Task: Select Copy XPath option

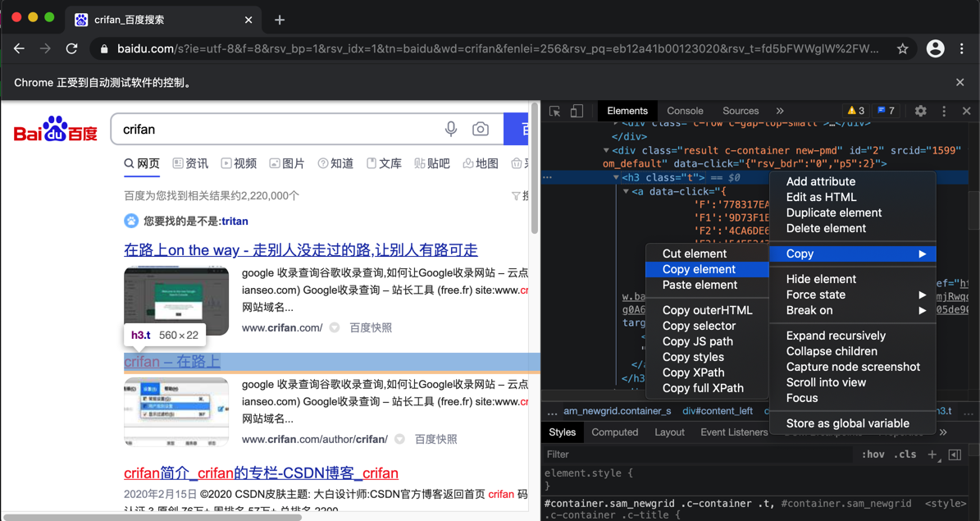Action: click(707, 372)
